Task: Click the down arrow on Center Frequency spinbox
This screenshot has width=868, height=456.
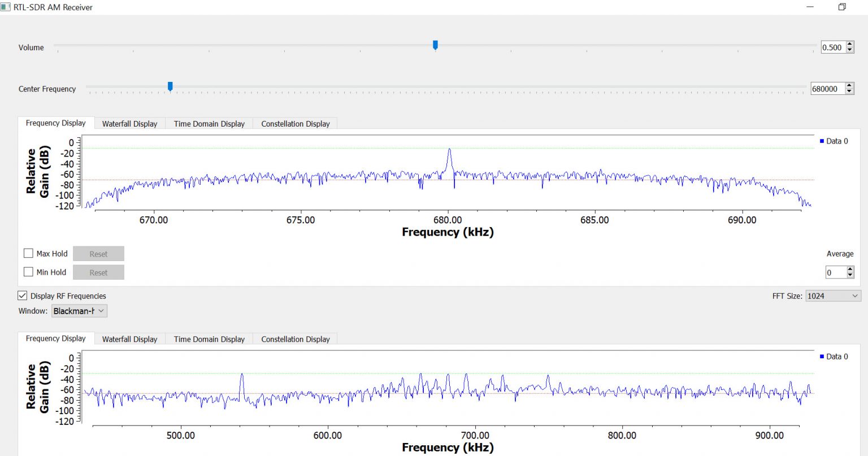Action: tap(849, 92)
